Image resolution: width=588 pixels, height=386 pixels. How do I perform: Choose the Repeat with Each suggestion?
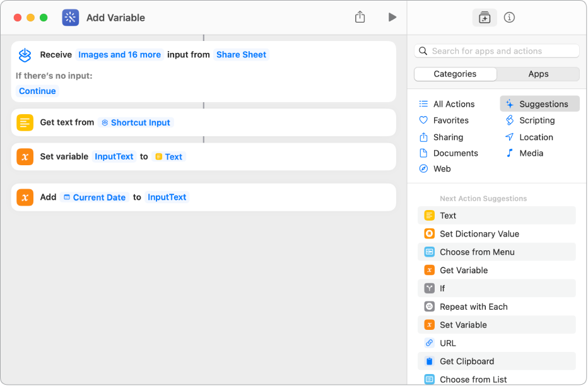tap(473, 307)
